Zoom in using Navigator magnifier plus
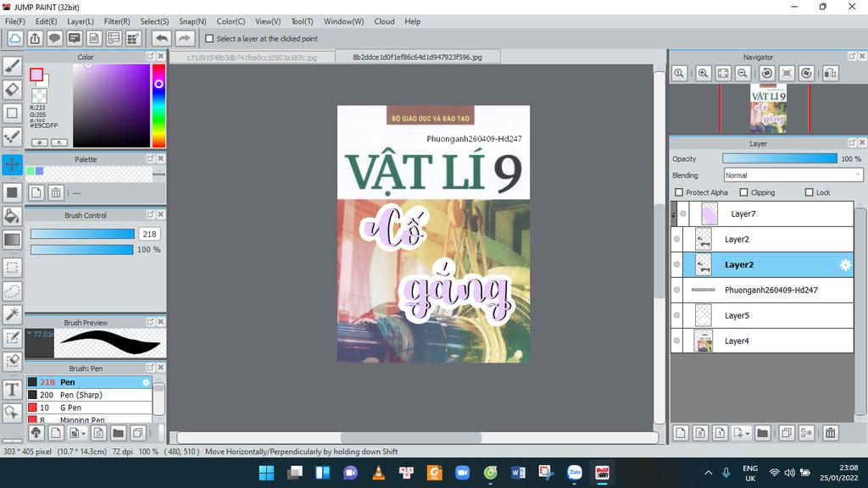 [x=703, y=73]
